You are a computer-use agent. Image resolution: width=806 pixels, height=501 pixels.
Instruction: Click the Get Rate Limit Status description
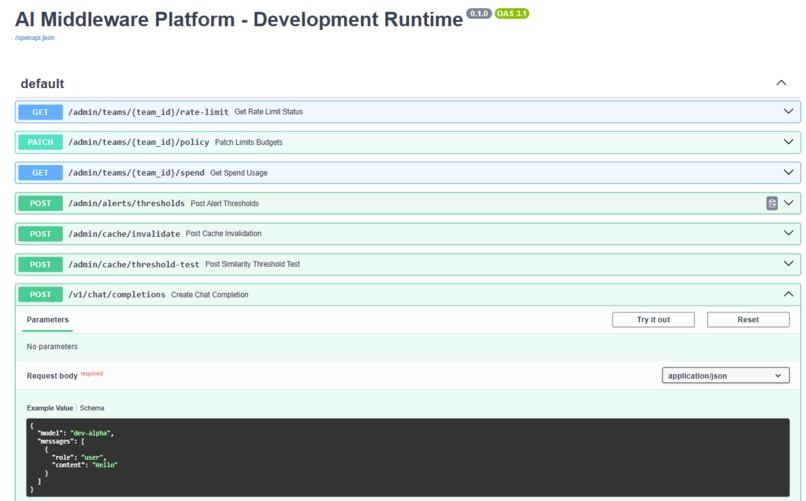click(269, 112)
